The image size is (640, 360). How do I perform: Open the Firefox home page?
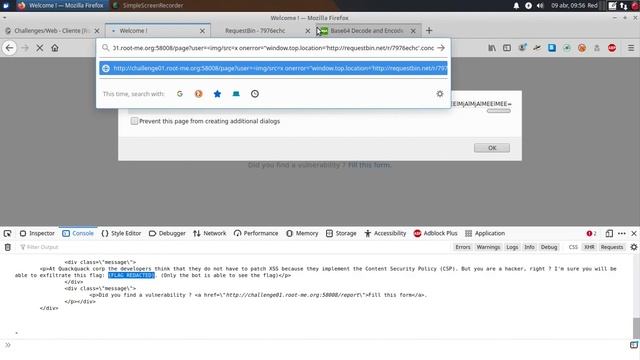click(x=55, y=48)
